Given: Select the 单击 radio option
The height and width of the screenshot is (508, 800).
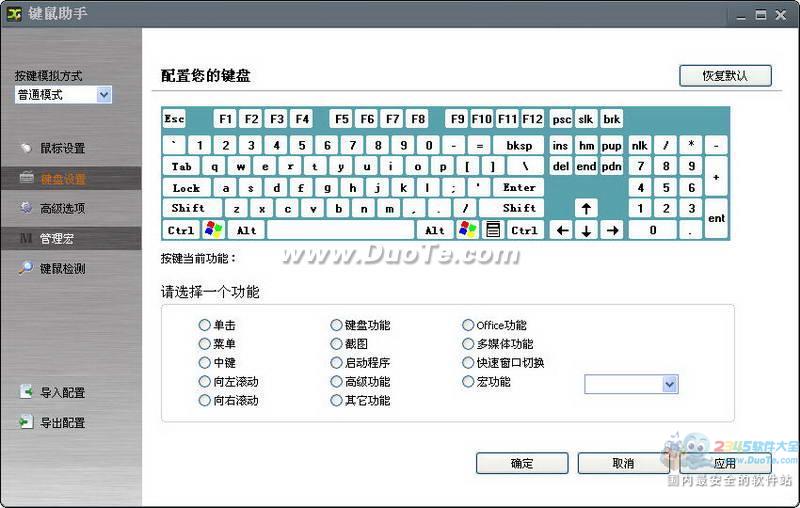Looking at the screenshot, I should click(x=204, y=325).
